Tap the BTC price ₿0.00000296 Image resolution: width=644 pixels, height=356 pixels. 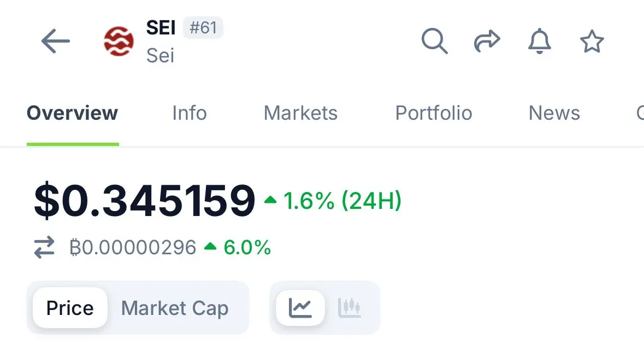click(133, 248)
